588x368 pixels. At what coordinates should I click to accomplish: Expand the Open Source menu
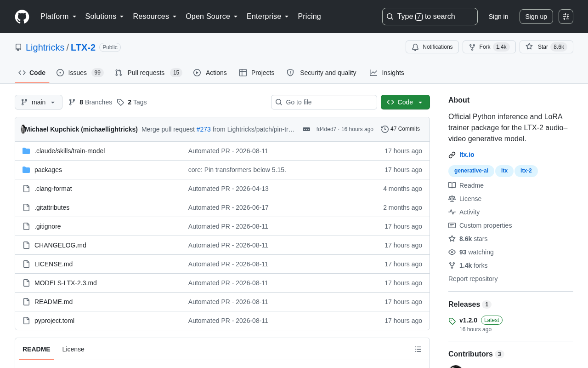[212, 17]
